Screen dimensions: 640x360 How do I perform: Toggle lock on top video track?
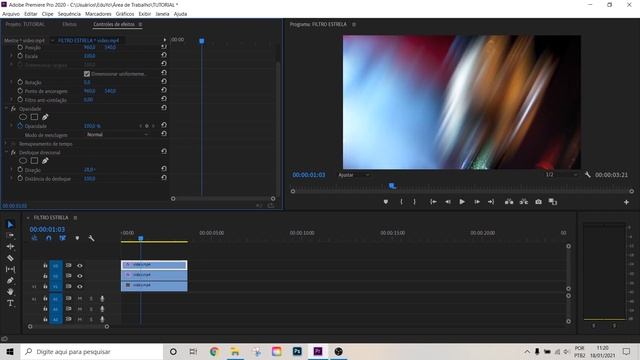(45, 266)
